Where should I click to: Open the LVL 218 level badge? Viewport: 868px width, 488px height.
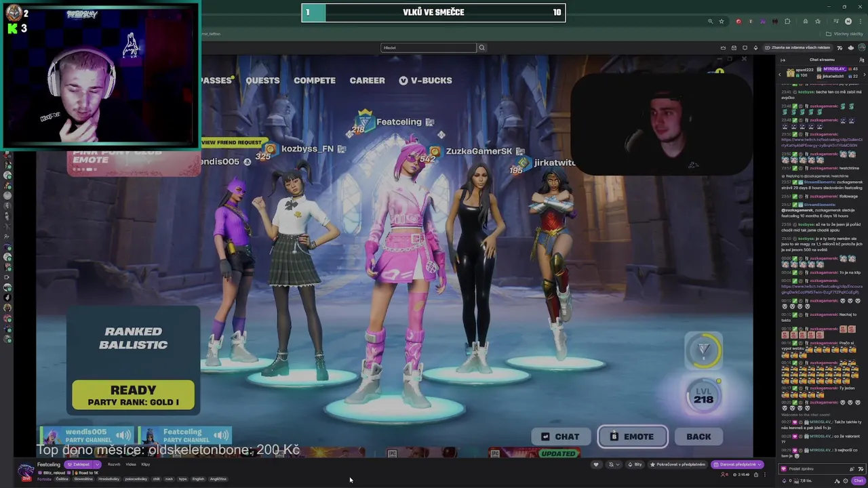point(703,396)
